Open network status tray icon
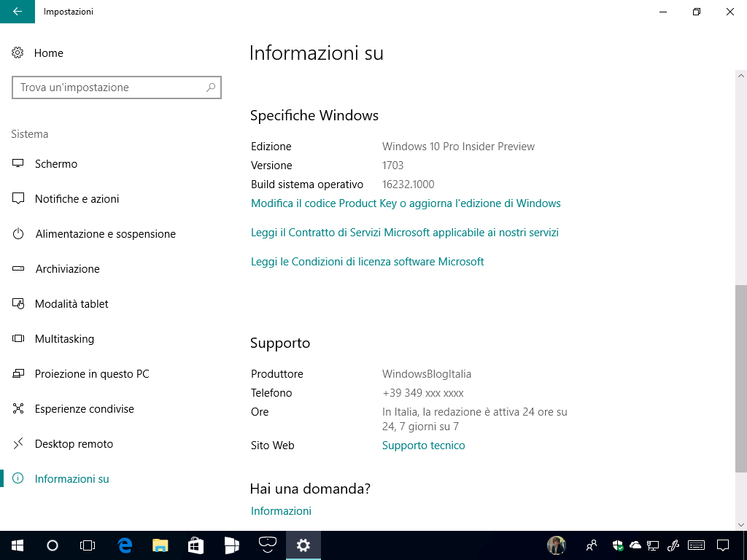747x560 pixels. pos(653,545)
